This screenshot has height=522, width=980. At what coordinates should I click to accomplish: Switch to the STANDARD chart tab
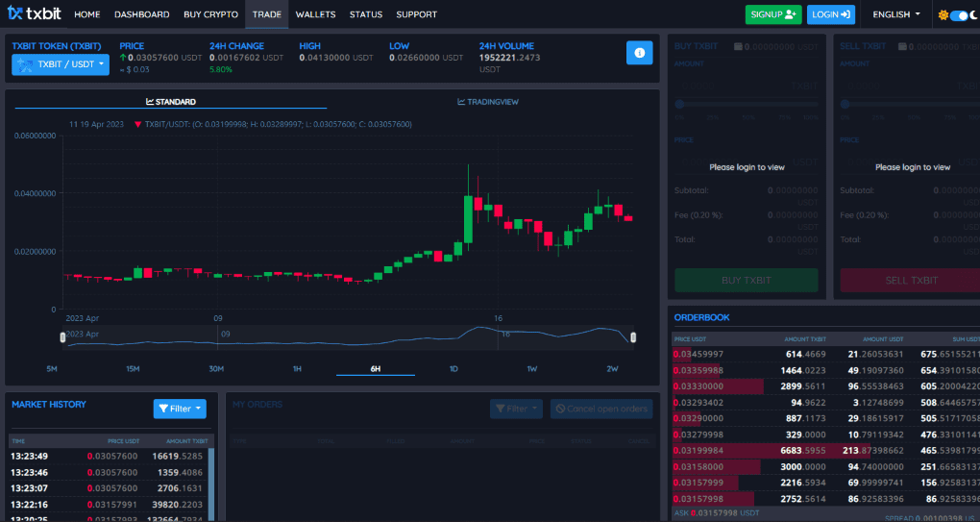click(x=171, y=101)
